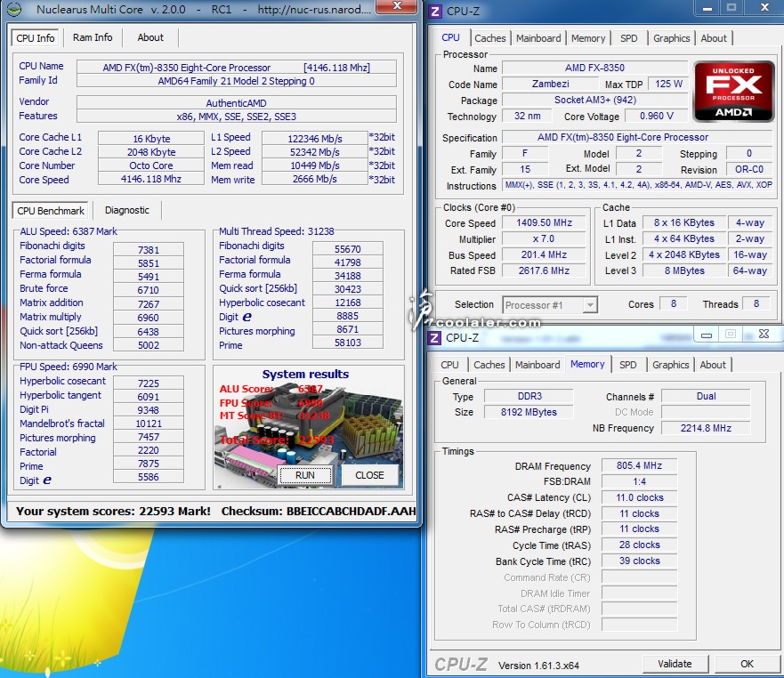Select CPU tab in top CPU-Z window
The height and width of the screenshot is (678, 784).
click(x=450, y=37)
